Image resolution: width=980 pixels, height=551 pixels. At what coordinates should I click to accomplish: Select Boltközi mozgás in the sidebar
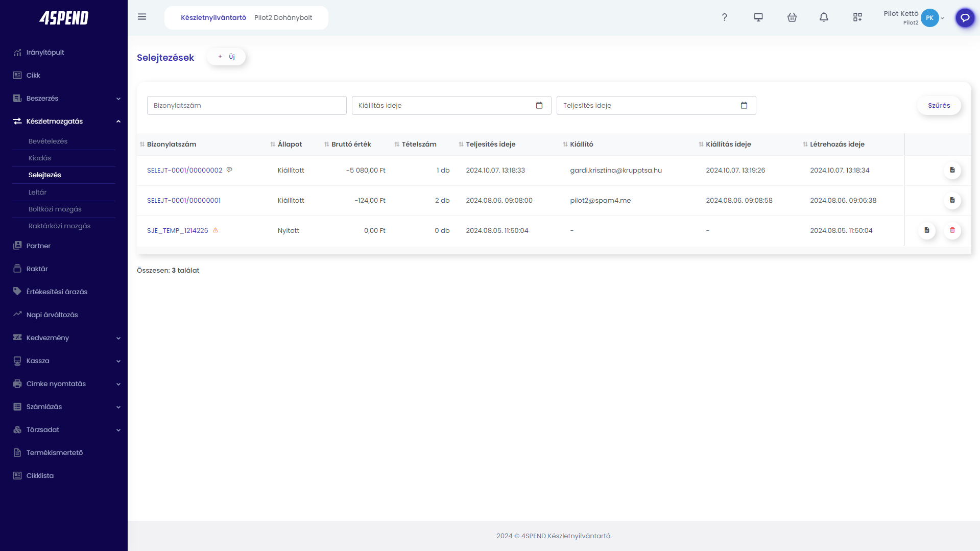pyautogui.click(x=55, y=209)
